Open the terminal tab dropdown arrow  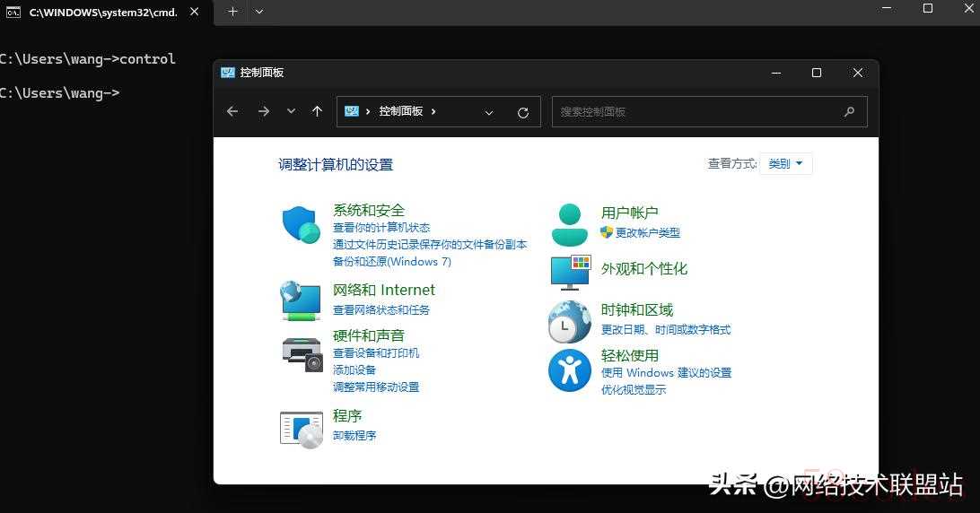point(259,12)
